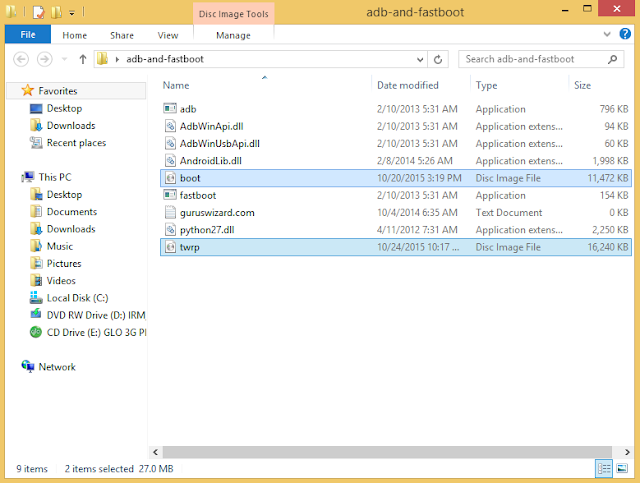This screenshot has height=483, width=640.
Task: Expand the ribbon chevron
Action: [x=607, y=34]
